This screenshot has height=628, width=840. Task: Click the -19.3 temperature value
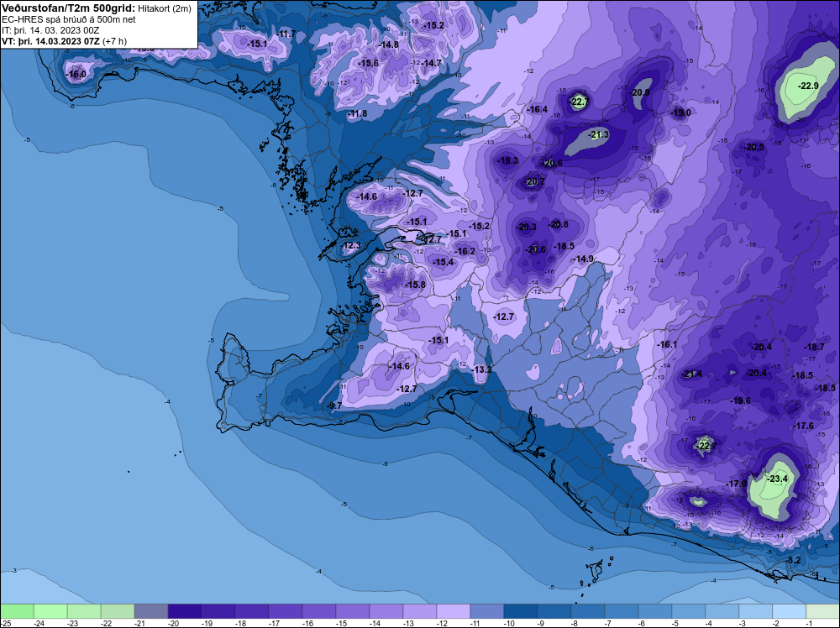(507, 160)
